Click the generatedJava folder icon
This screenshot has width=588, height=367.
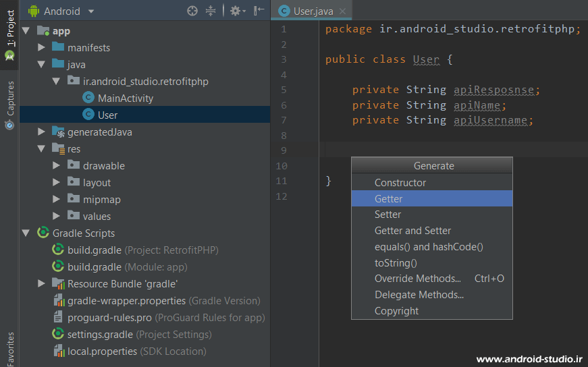(x=58, y=132)
